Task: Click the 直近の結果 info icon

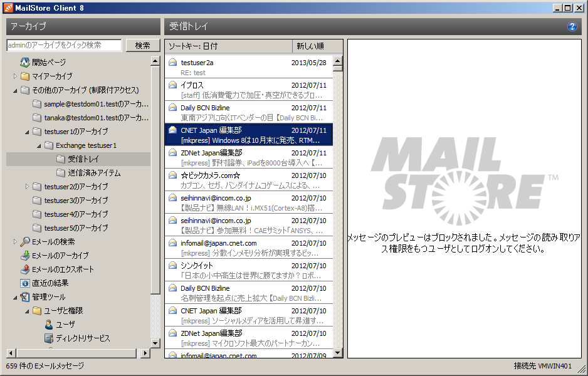Action: coord(25,283)
